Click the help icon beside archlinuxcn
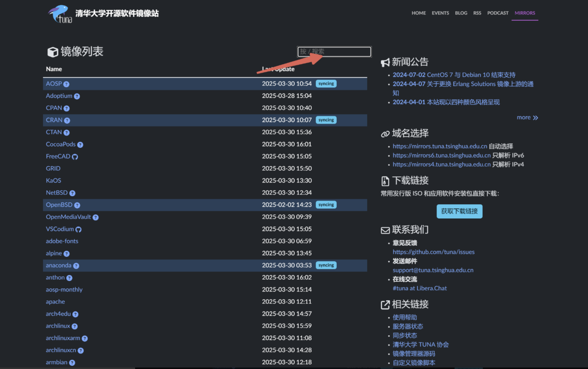 point(80,350)
